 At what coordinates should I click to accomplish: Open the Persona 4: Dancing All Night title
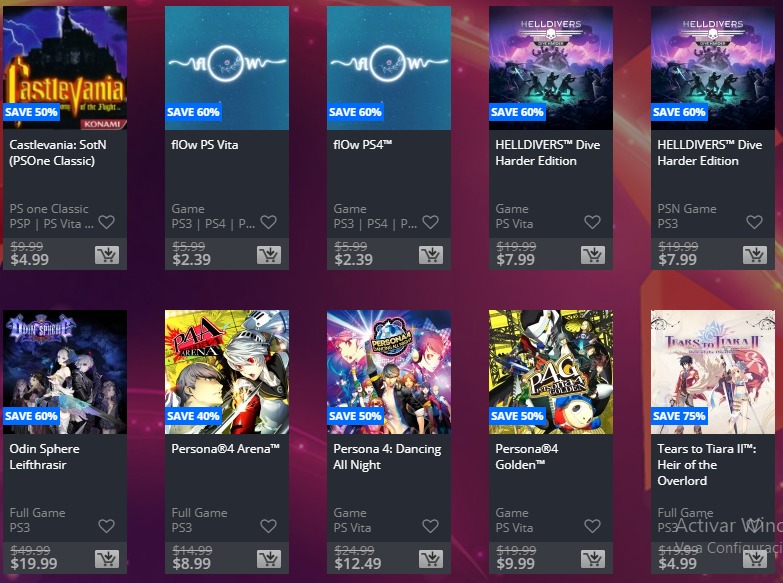coord(387,457)
